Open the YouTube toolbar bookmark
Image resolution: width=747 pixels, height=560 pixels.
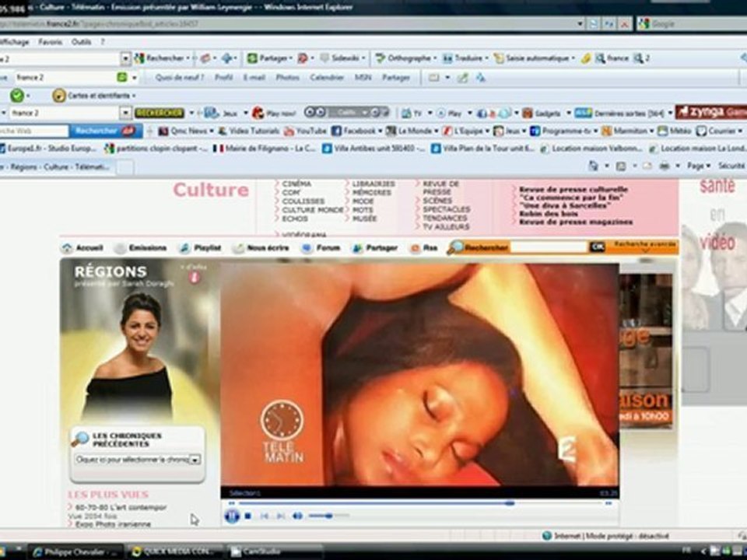(305, 131)
